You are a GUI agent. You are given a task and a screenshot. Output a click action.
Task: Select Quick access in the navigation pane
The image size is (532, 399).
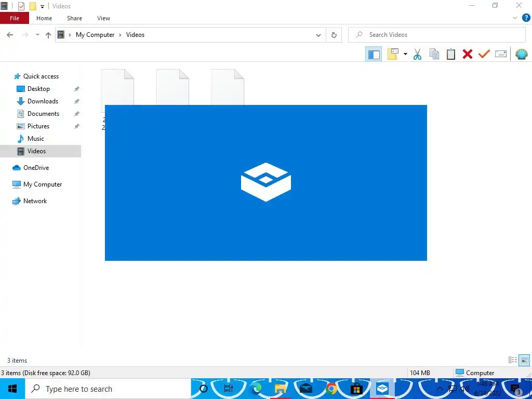pyautogui.click(x=41, y=76)
